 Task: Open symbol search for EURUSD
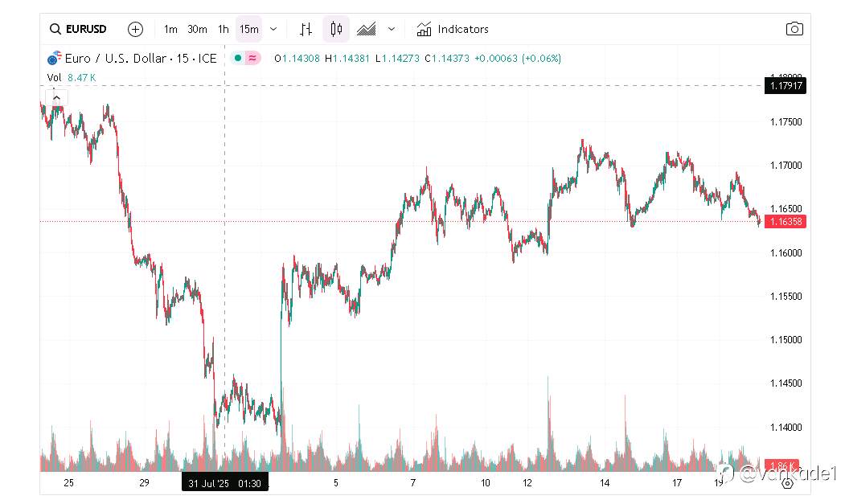click(78, 29)
